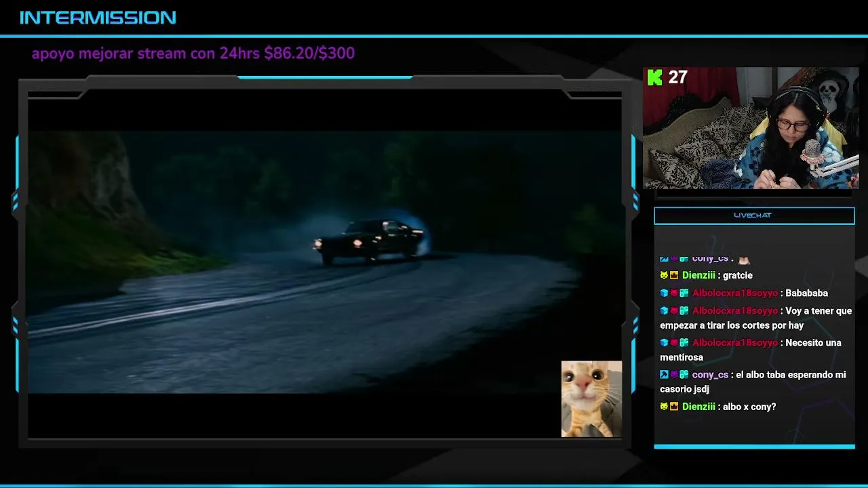Image resolution: width=868 pixels, height=488 pixels.
Task: Click the yellow cat badge on Dienziii's 'gratcie' message
Action: [x=664, y=275]
